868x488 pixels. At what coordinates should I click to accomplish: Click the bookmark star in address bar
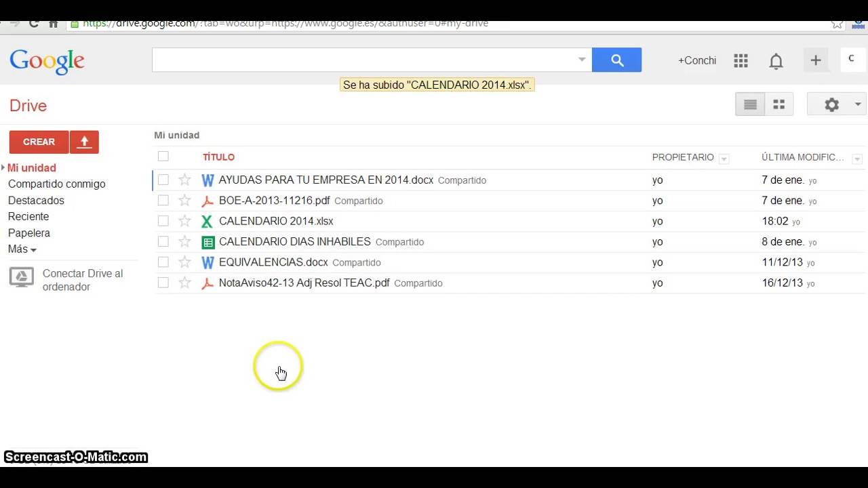837,23
